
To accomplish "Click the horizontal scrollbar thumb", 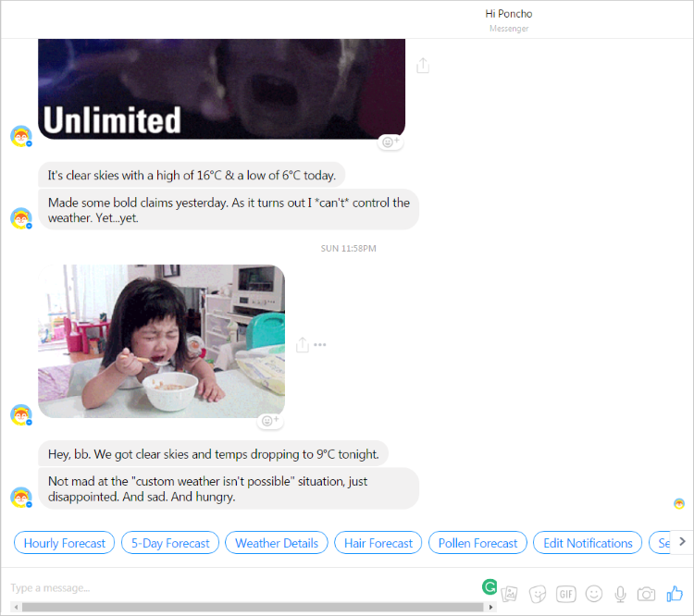I will (x=253, y=607).
